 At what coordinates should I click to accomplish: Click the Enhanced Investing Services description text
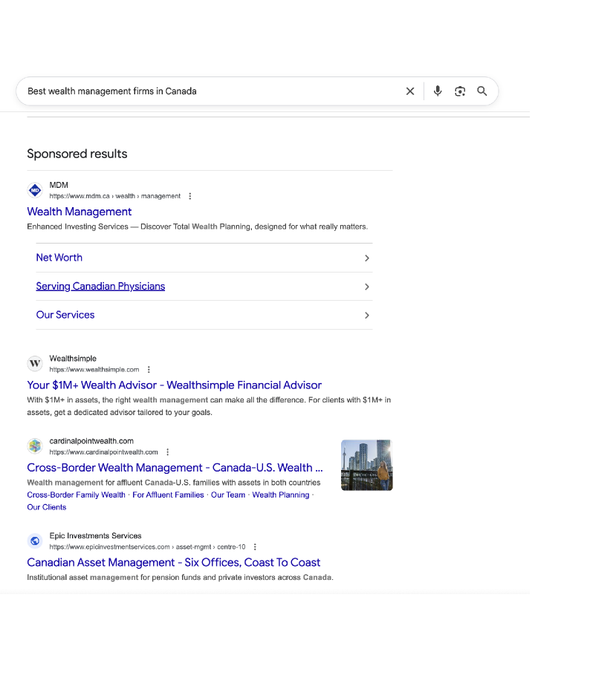(x=198, y=227)
